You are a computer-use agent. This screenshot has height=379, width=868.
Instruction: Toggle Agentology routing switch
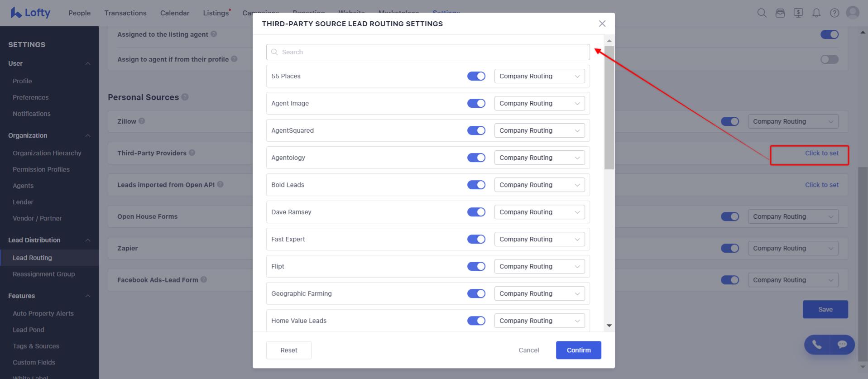point(476,158)
